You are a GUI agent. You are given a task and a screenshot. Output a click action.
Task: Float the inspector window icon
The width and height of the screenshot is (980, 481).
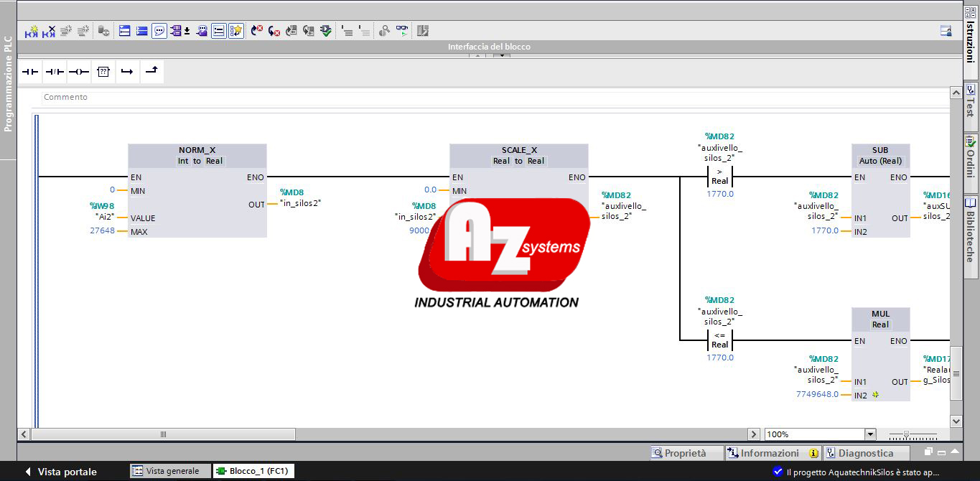click(928, 452)
